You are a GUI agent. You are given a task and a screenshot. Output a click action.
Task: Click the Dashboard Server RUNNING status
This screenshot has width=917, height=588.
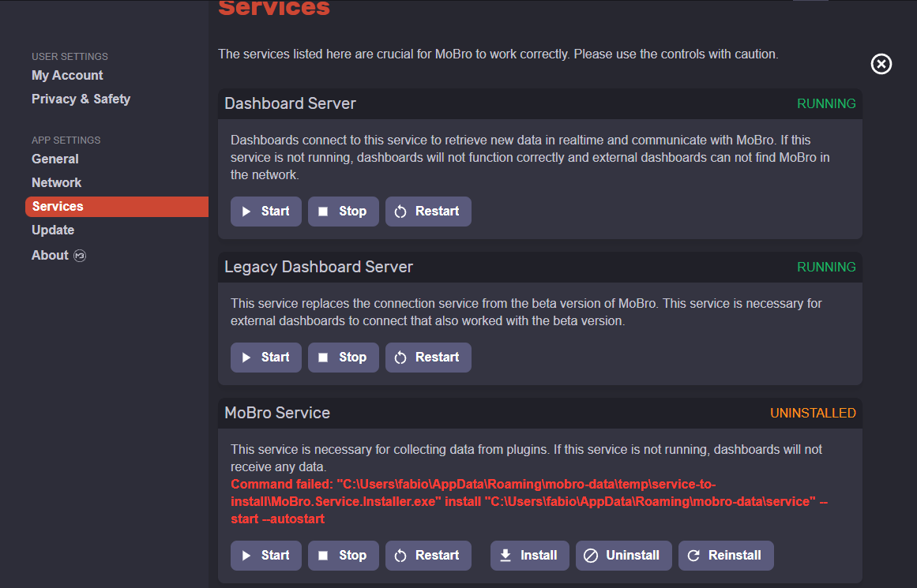[x=826, y=103]
